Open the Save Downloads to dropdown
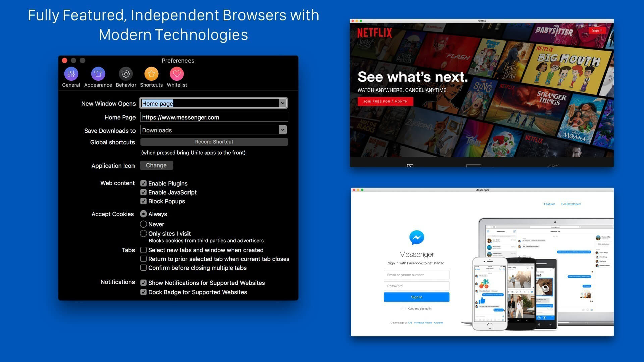 283,130
